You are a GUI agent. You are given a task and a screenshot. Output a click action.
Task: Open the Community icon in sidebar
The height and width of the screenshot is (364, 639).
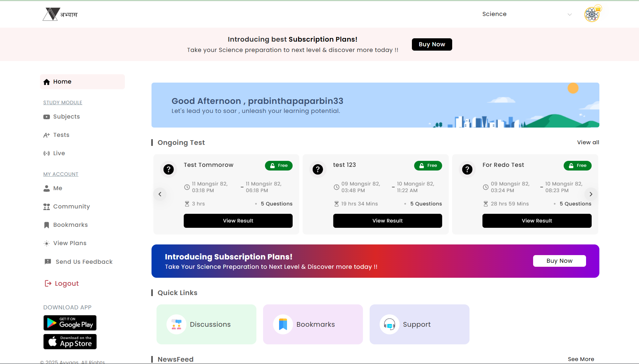[46, 206]
